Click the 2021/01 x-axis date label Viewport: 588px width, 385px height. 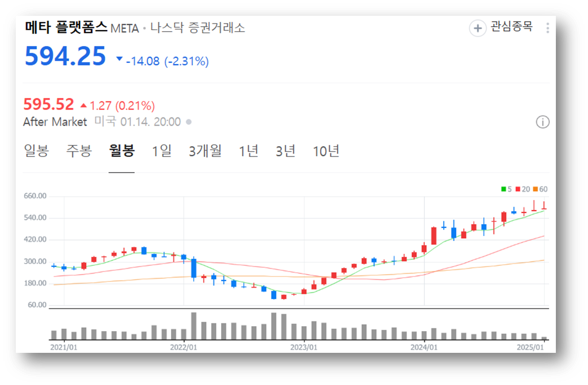64,347
